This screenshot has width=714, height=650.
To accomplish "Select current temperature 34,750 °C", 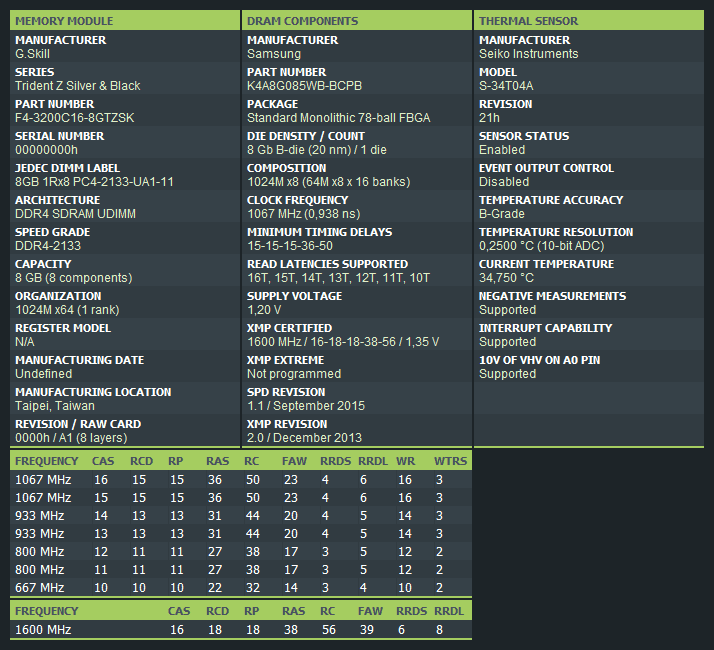I will point(506,278).
